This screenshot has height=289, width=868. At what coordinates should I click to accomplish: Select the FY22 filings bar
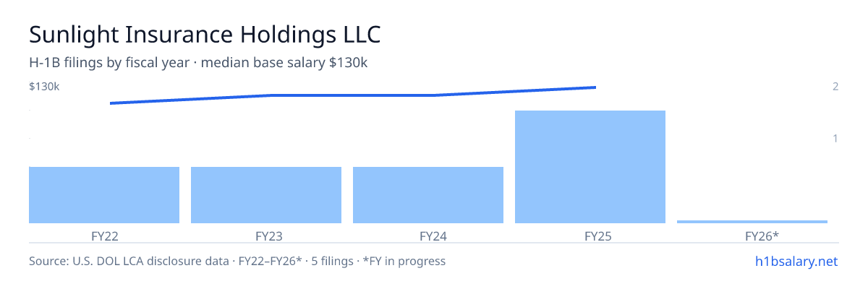(104, 195)
